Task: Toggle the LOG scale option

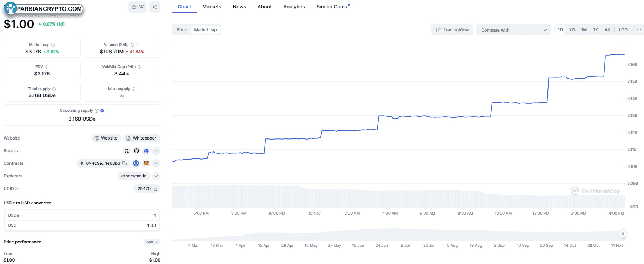Action: (x=623, y=30)
